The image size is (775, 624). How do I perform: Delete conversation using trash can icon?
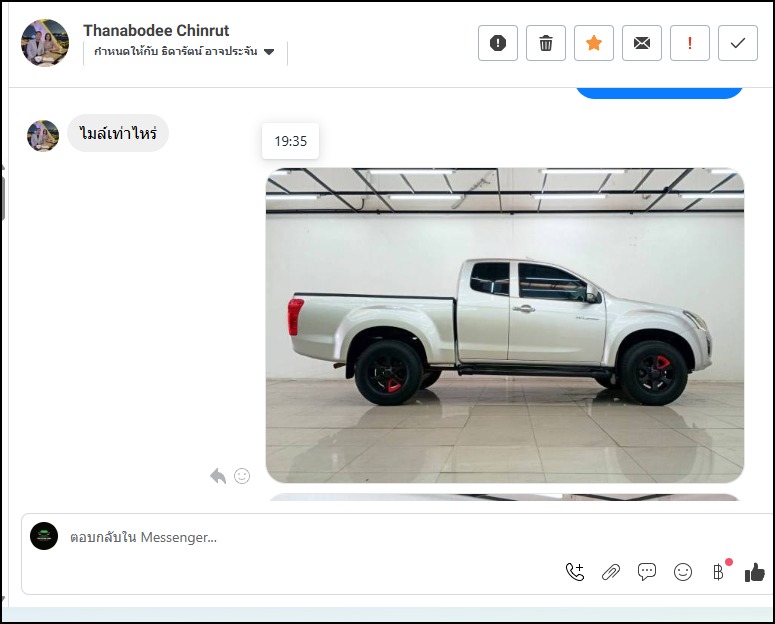pyautogui.click(x=546, y=43)
